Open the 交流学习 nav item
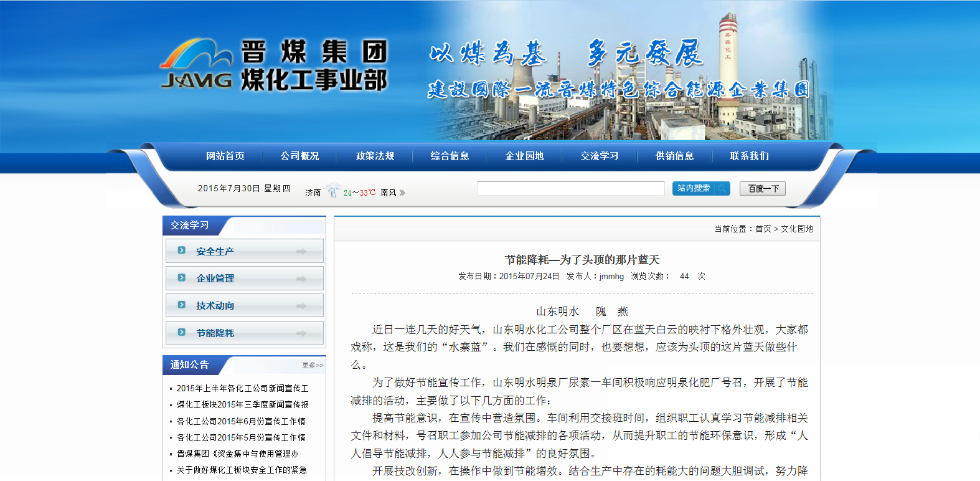The height and width of the screenshot is (481, 980). [600, 156]
